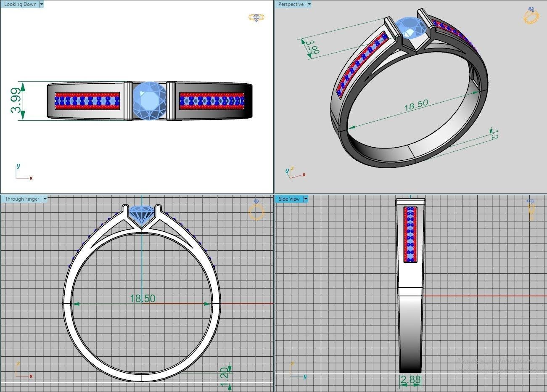Select the 3.99 dimension in Perspective view
547x392 pixels.
[x=312, y=48]
